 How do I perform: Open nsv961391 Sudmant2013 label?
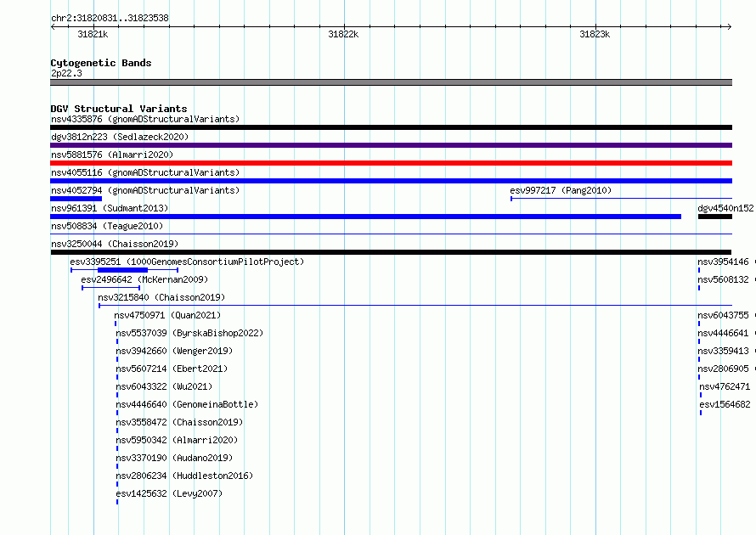[x=110, y=208]
